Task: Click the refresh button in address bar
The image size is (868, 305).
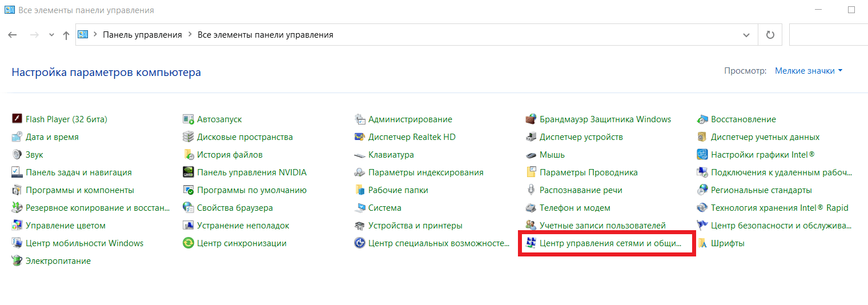Action: [770, 35]
